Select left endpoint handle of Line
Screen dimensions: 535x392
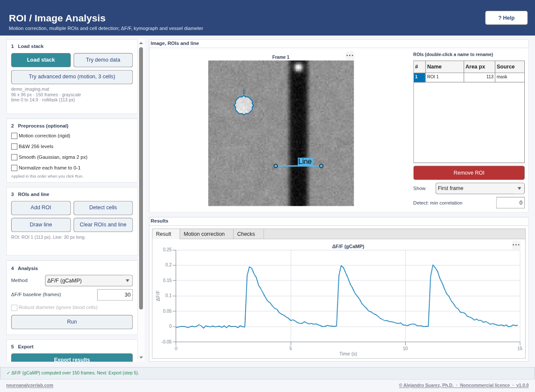pyautogui.click(x=276, y=166)
